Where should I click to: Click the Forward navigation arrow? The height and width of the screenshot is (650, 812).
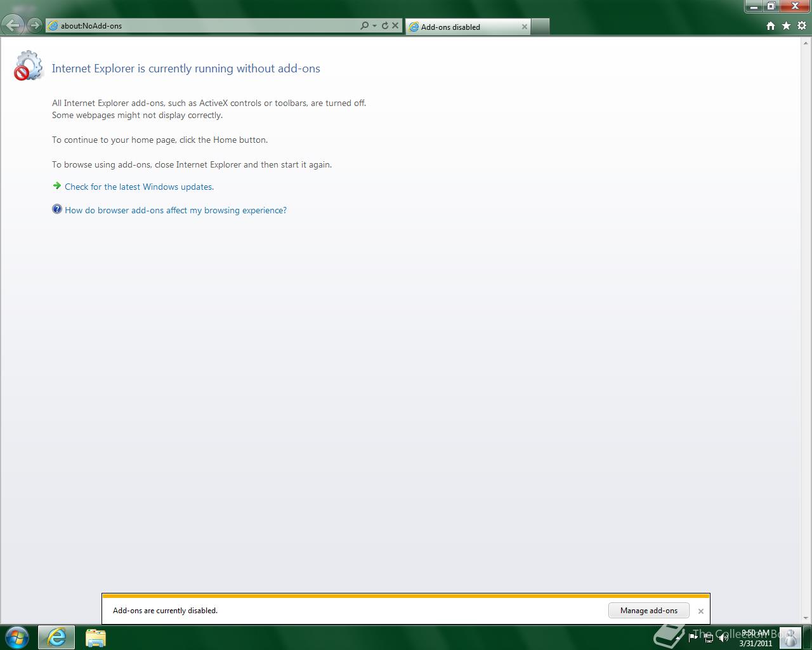point(35,25)
